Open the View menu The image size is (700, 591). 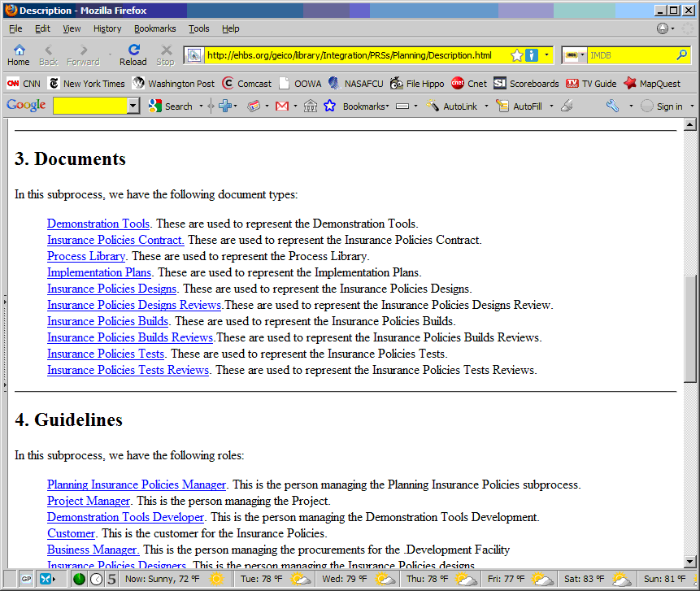pos(72,28)
